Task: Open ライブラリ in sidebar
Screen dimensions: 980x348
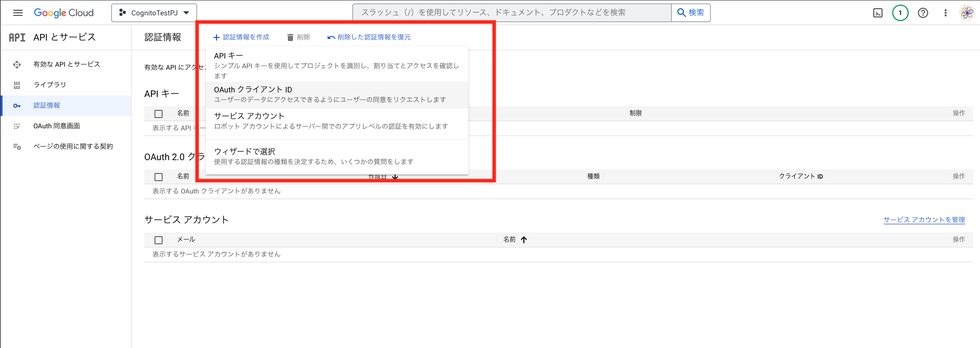Action: pos(66,85)
